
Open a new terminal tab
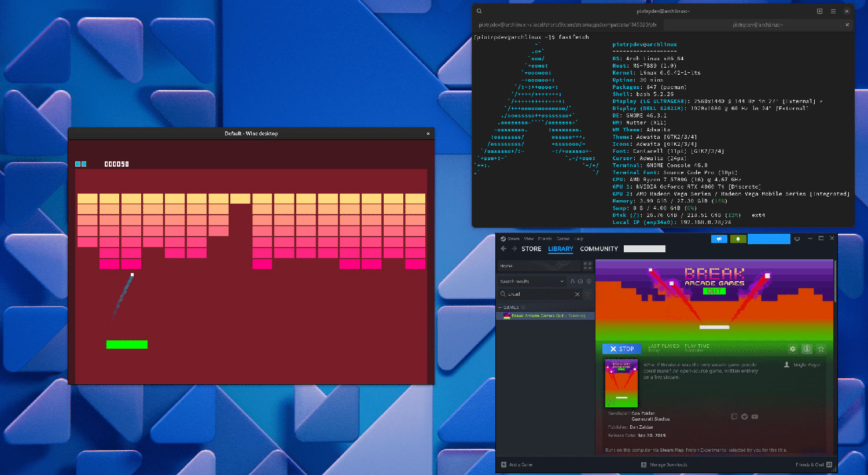pos(819,11)
